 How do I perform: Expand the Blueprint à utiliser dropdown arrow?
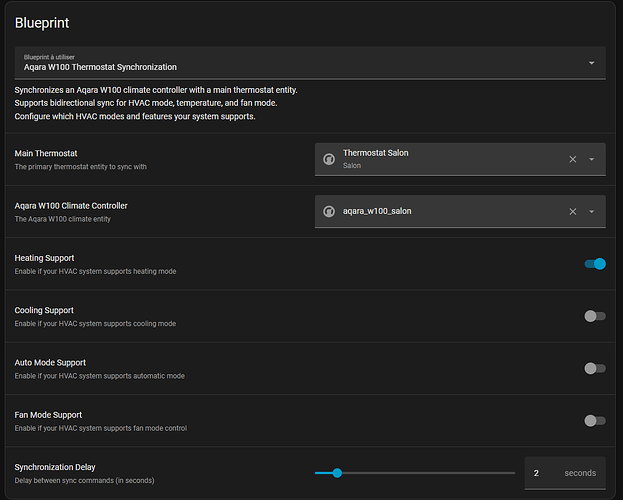pos(591,63)
